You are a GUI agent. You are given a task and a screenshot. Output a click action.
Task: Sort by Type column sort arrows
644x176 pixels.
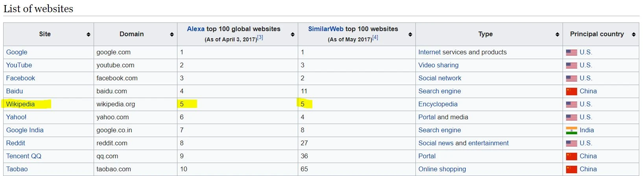pyautogui.click(x=557, y=35)
